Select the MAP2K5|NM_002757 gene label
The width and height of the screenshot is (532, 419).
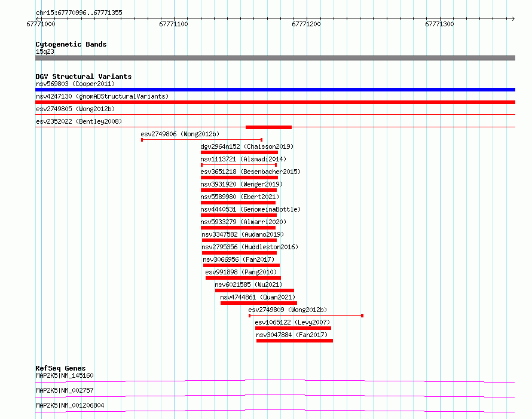65,390
